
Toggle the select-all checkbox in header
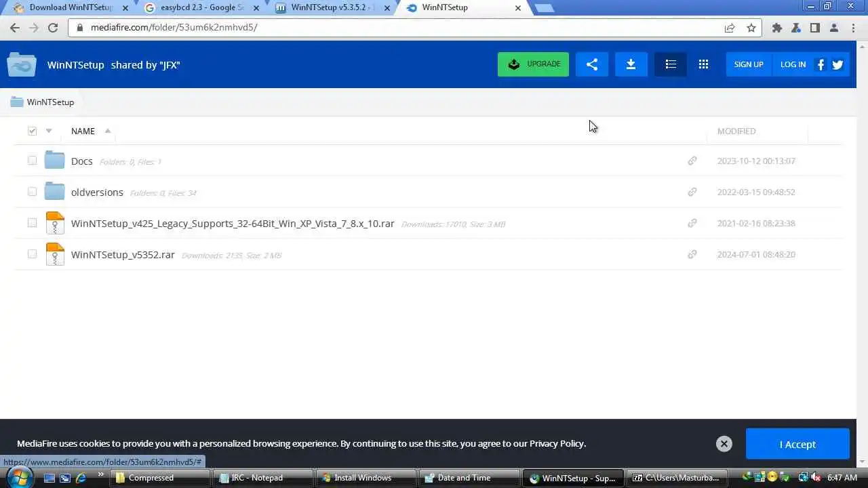point(32,131)
